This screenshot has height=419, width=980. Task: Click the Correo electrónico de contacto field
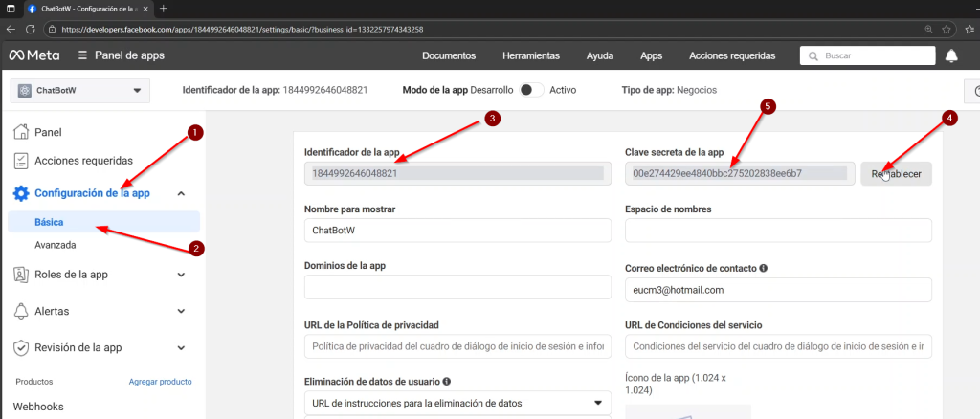778,290
